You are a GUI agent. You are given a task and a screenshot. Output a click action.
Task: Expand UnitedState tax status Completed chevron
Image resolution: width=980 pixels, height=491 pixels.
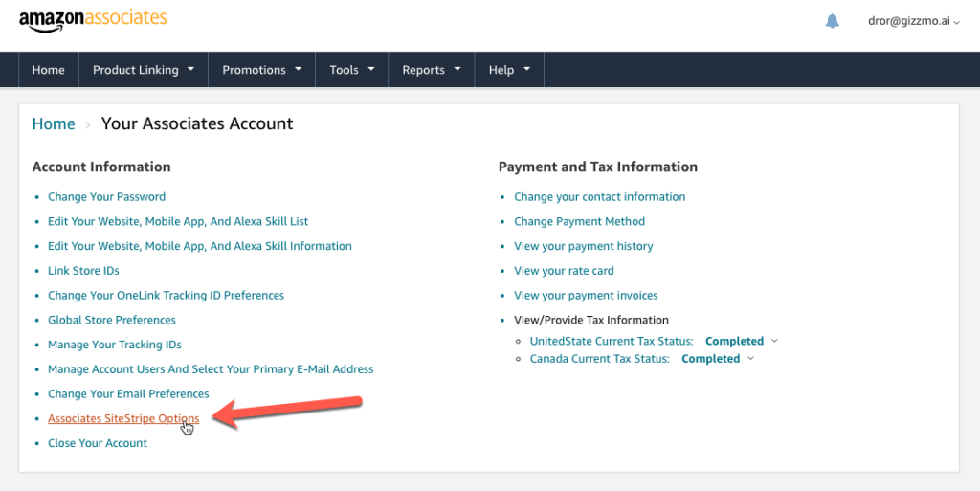coord(774,341)
